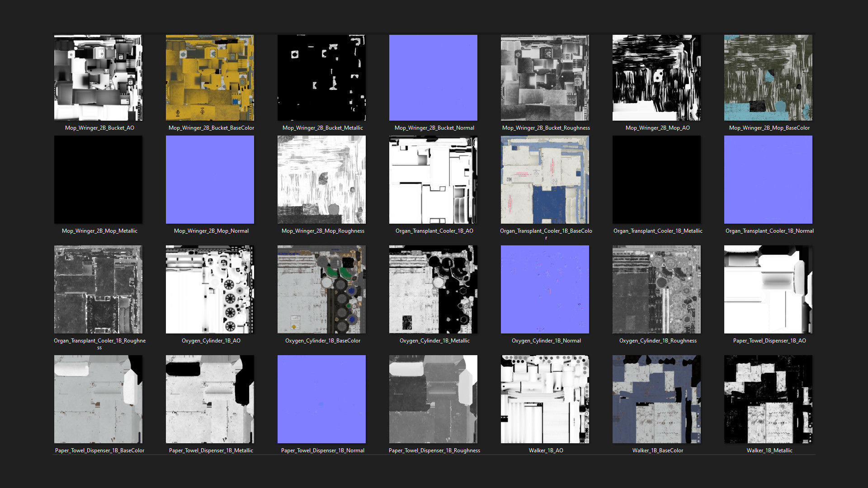Viewport: 868px width, 488px height.
Task: Select the Oxygen_Cylinder_1B_Metallic thumbnail
Action: click(433, 289)
